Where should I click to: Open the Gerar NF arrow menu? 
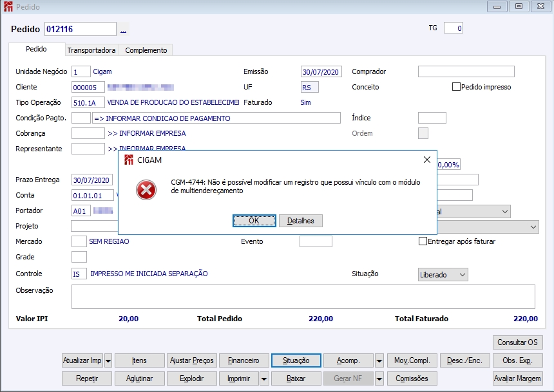(379, 378)
